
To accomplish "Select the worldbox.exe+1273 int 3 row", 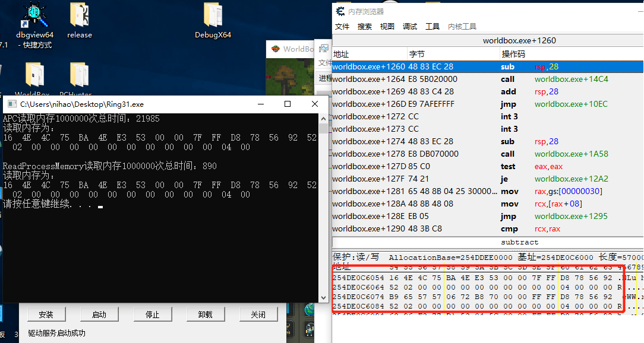I will point(488,129).
